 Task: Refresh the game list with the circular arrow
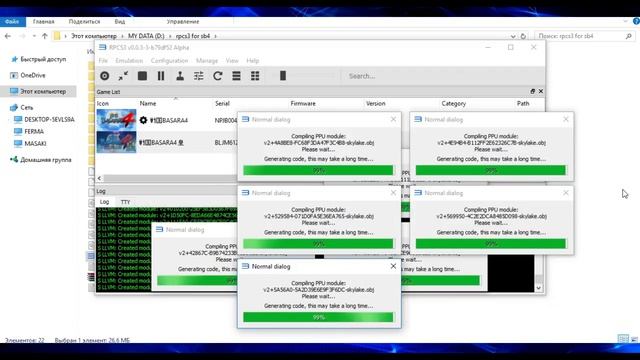click(218, 76)
